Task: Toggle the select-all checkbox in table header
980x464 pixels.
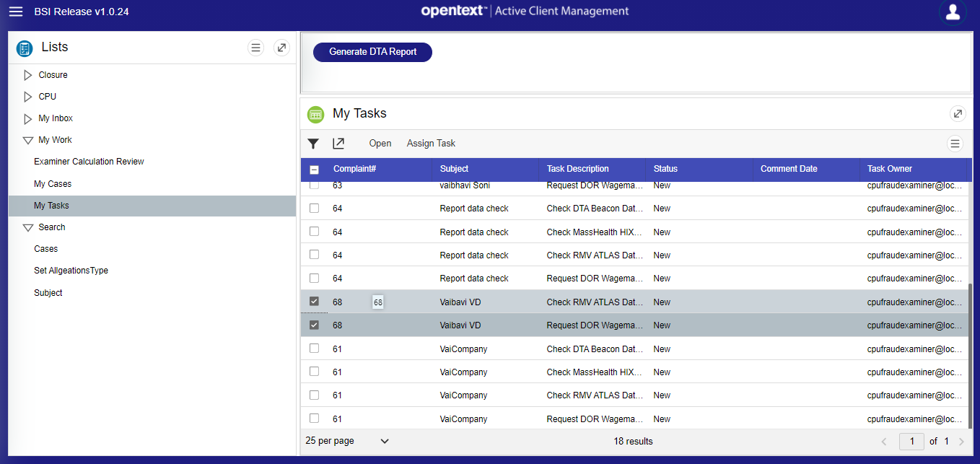Action: tap(314, 170)
